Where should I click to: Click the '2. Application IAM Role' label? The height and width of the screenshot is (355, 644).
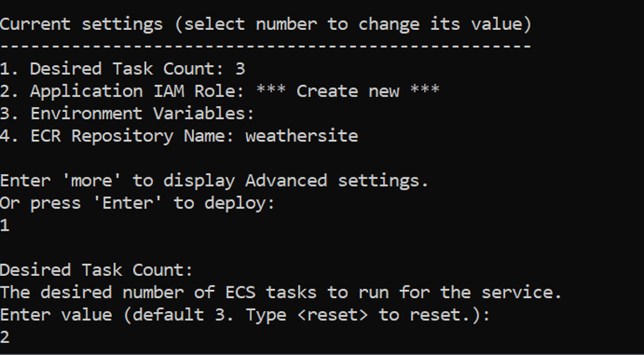coord(123,91)
